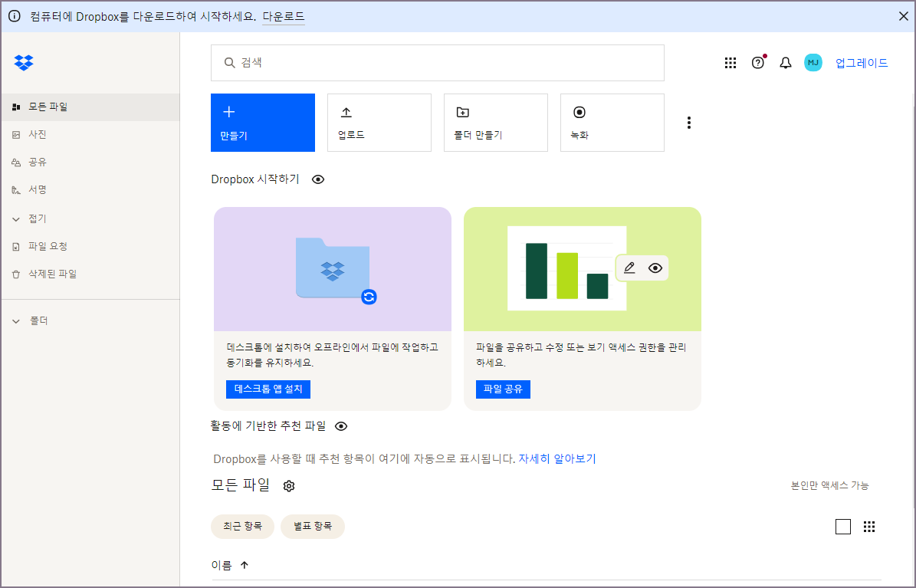Image resolution: width=916 pixels, height=588 pixels.
Task: Toggle visibility of 활동에 기반한 추천 파일 section
Action: pos(341,426)
